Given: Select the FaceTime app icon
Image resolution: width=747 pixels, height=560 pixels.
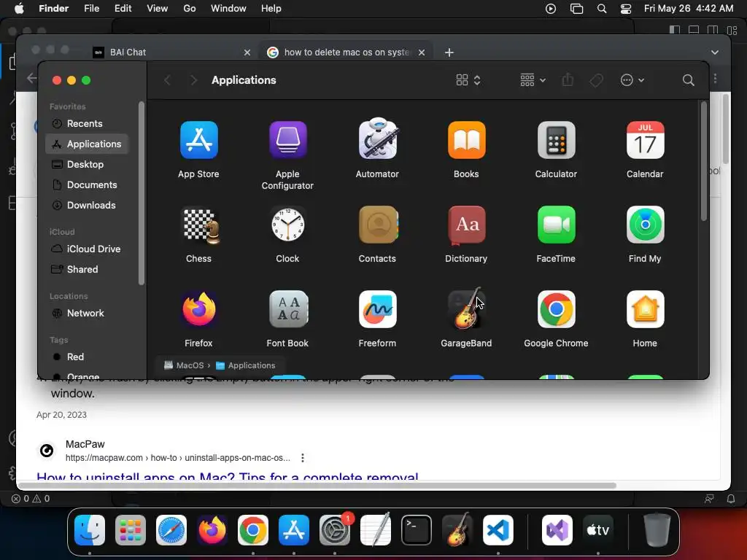Looking at the screenshot, I should [x=556, y=225].
